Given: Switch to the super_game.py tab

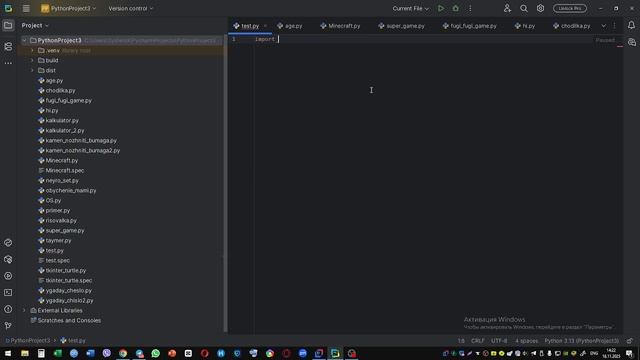Looking at the screenshot, I should [401, 26].
